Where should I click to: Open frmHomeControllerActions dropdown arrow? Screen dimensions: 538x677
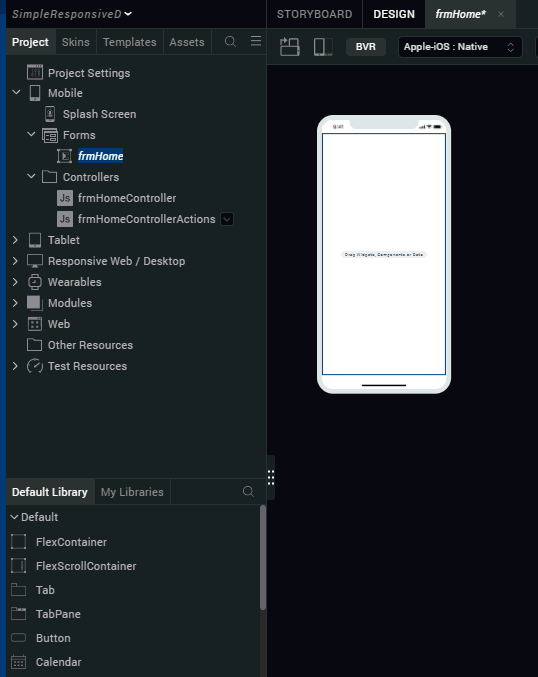pyautogui.click(x=227, y=219)
